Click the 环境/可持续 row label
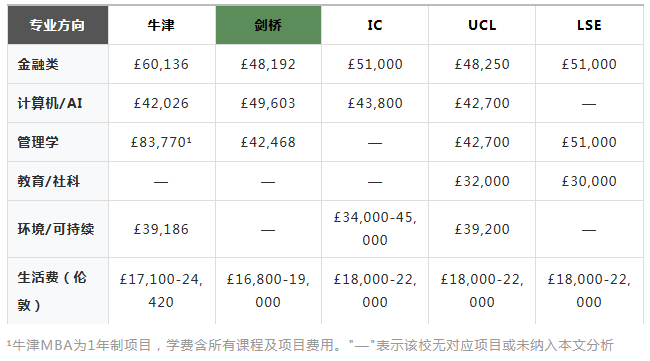Viewport: 650px width, 361px height. coord(58,229)
